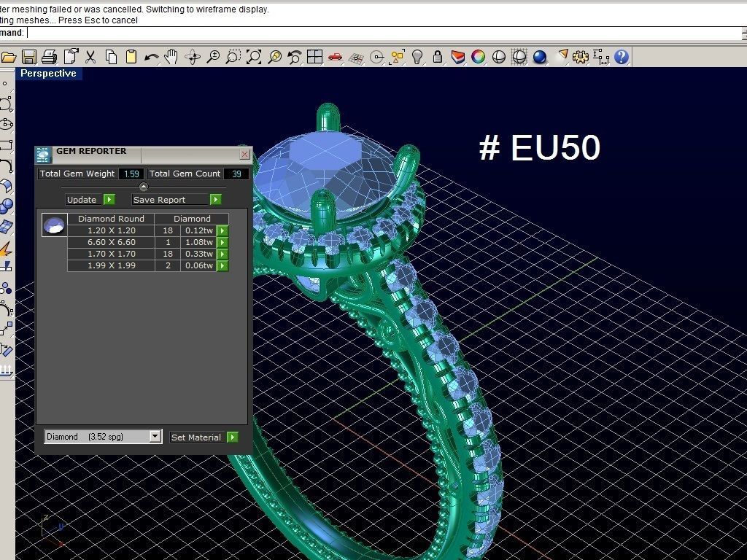Select the Pan hand tool
The height and width of the screenshot is (560, 747).
click(x=171, y=57)
